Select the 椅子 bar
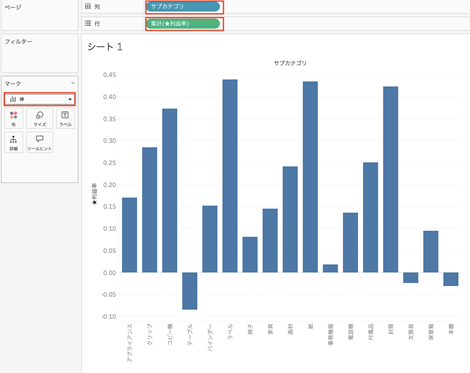Viewport: 470px width, 373px height. click(250, 255)
